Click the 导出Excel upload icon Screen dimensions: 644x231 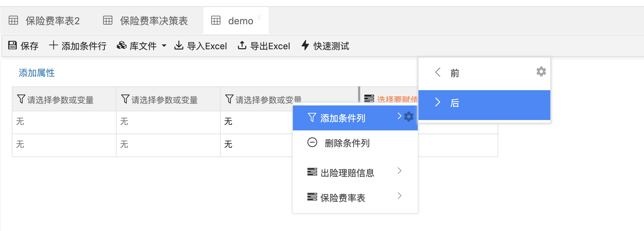(x=242, y=45)
